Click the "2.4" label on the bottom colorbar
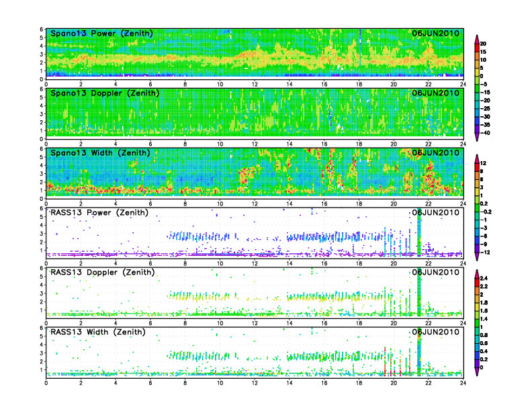Viewport: 532px width, 411px height. click(x=484, y=278)
